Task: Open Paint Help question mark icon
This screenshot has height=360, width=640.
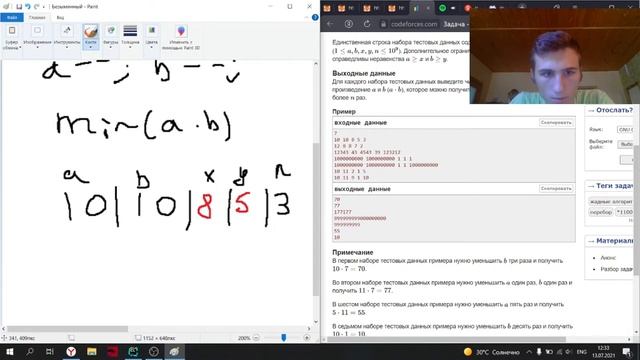Action: pyautogui.click(x=315, y=17)
